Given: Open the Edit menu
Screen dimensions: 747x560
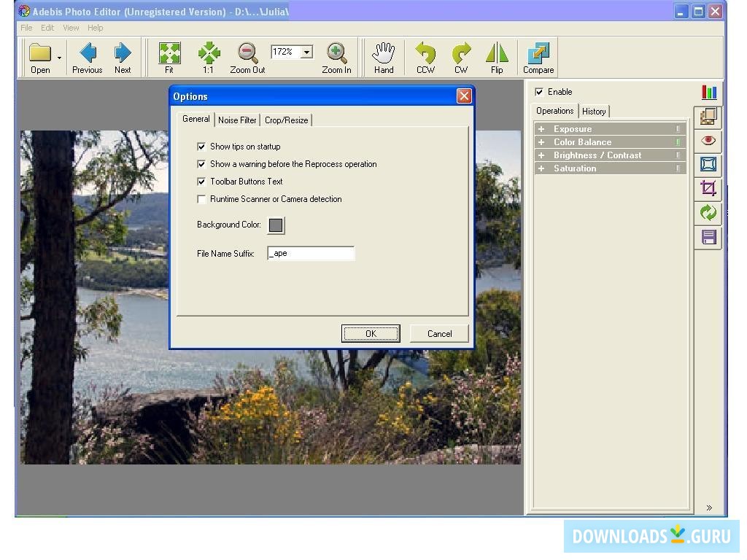Looking at the screenshot, I should tap(47, 28).
